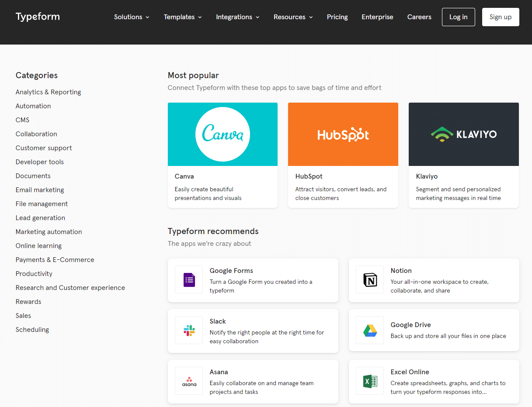Select Payments & E-Commerce category
The height and width of the screenshot is (407, 532).
[x=55, y=260]
